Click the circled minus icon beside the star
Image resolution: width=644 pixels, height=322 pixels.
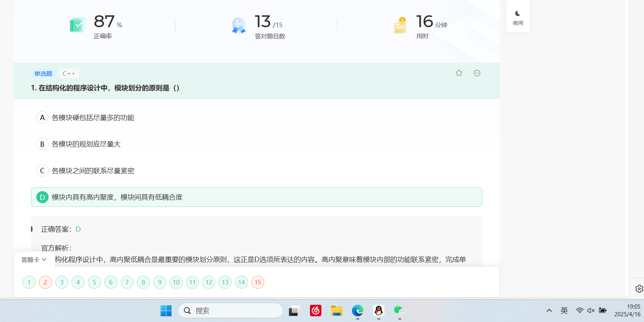point(477,73)
